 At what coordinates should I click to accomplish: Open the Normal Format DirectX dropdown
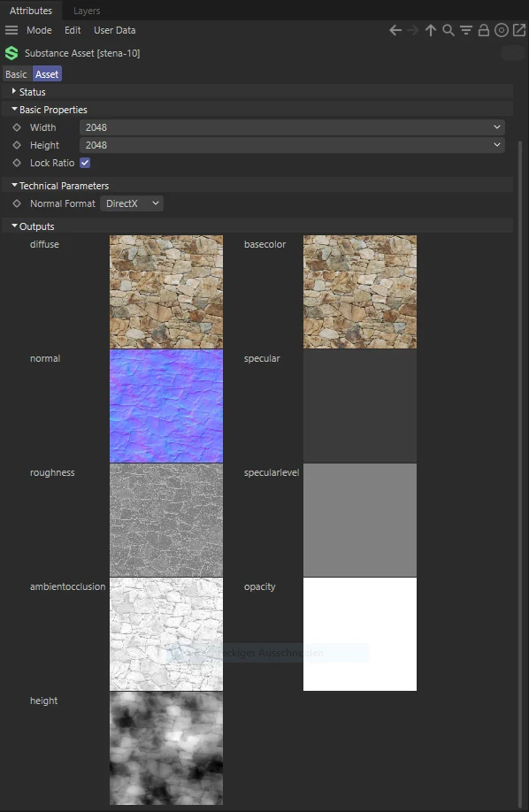coord(132,203)
